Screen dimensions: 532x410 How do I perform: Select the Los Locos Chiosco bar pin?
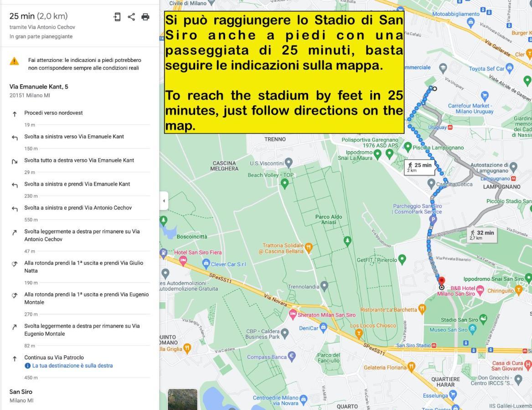tap(359, 333)
